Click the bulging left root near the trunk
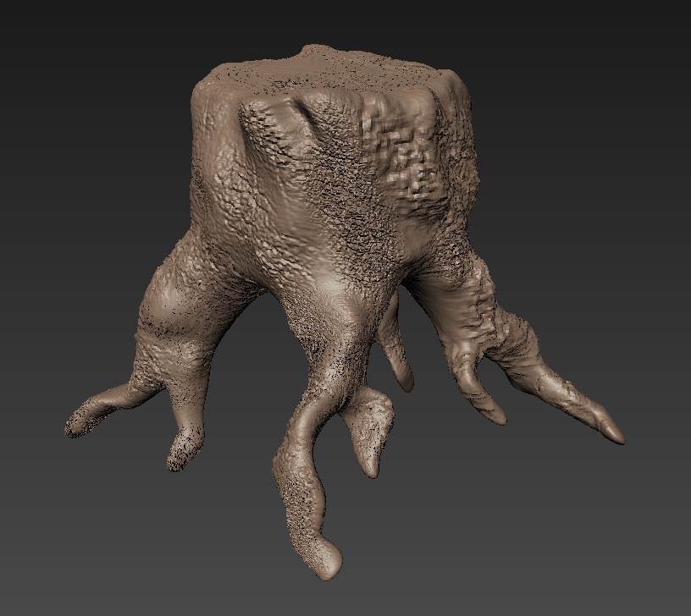Screen dimensions: 691x616 tap(169, 305)
